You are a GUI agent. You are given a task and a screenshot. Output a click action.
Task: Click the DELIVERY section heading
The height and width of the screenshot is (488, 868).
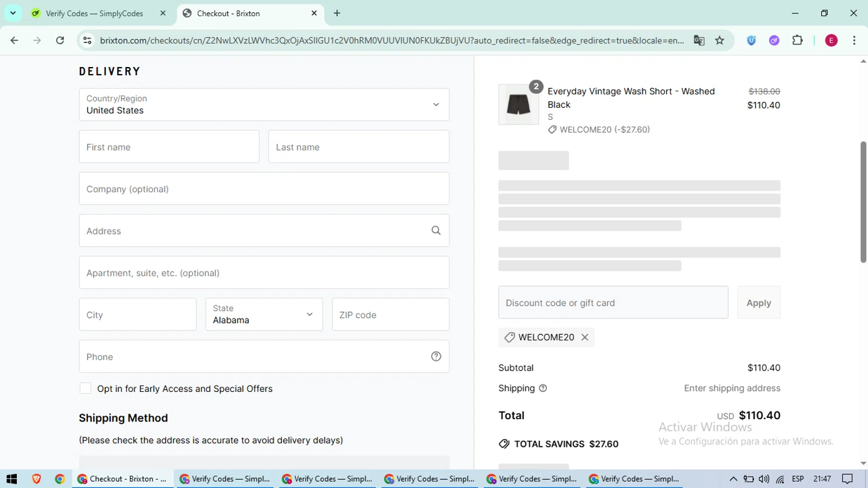(110, 72)
